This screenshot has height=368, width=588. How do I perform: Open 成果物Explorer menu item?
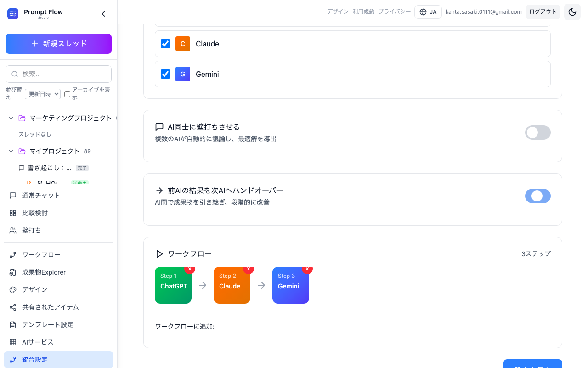58,272
